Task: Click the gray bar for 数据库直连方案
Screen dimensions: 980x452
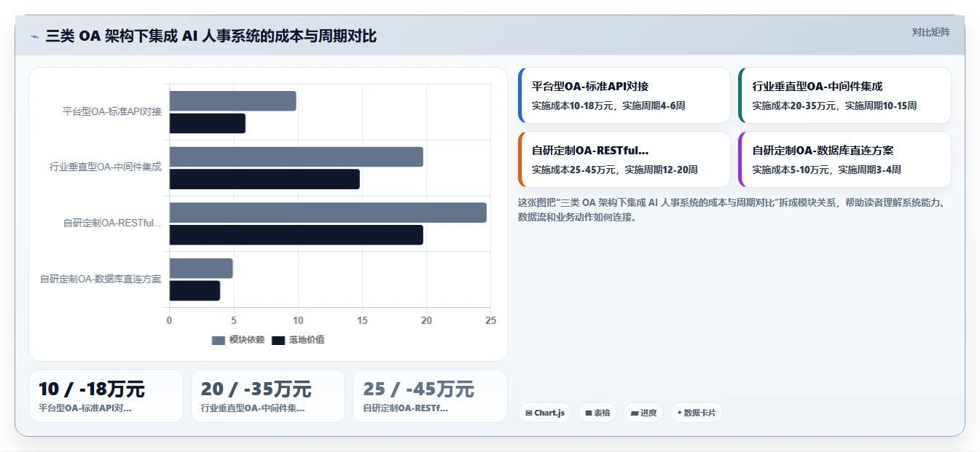Action: (x=201, y=269)
